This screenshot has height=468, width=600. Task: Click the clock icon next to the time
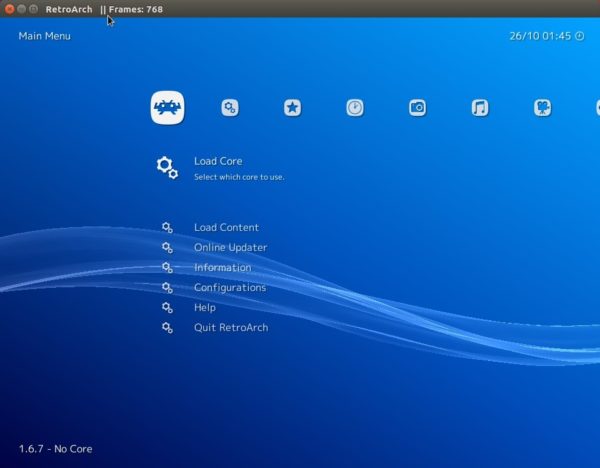580,36
